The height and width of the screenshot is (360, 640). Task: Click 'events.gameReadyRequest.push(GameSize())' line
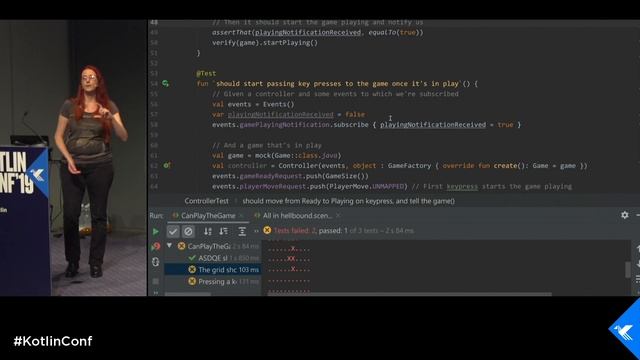(290, 176)
